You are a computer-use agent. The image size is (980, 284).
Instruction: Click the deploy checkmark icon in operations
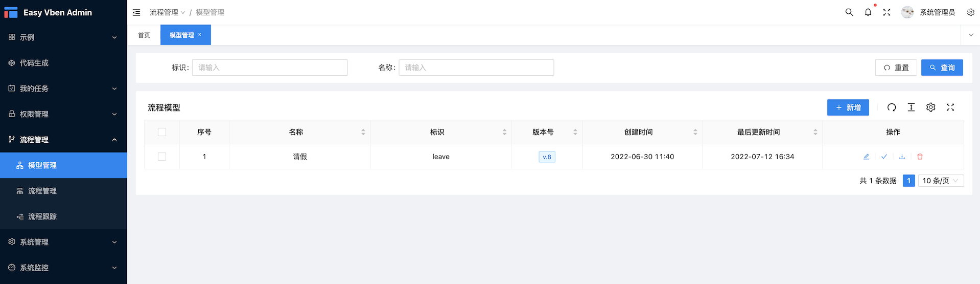(x=884, y=157)
